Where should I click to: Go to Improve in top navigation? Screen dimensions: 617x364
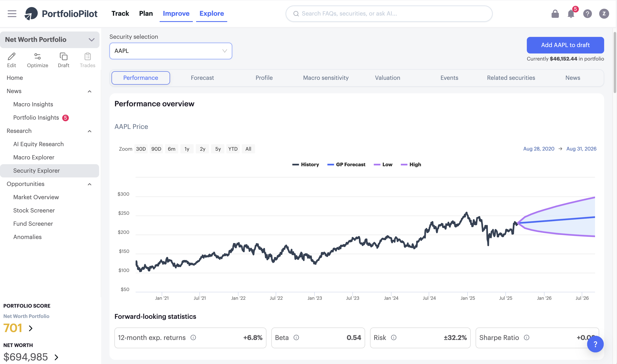(176, 13)
